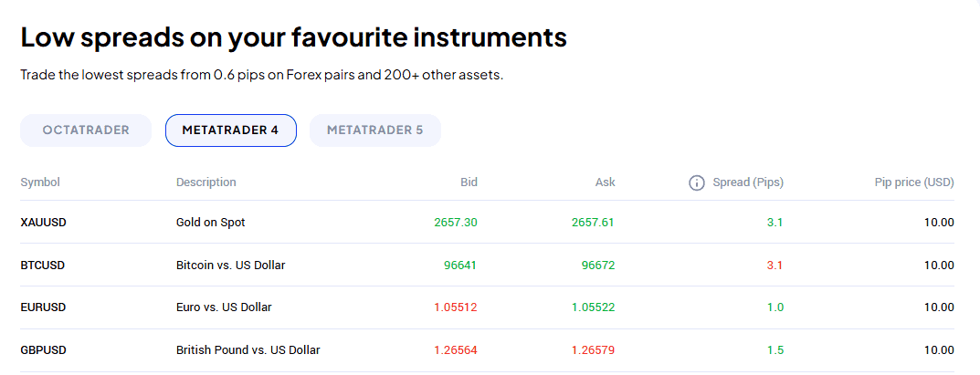Click Gold on Spot description
The image size is (980, 375).
tap(210, 222)
